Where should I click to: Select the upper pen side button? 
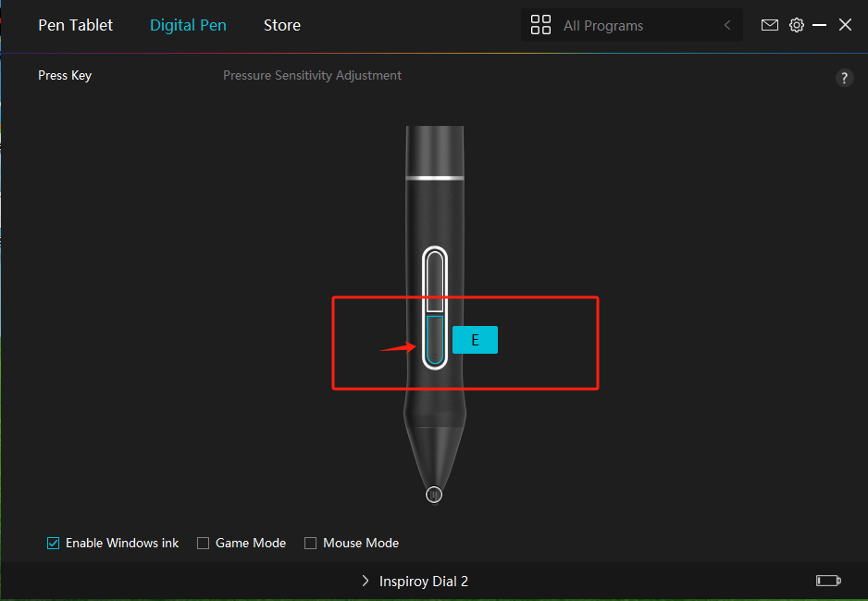(435, 281)
